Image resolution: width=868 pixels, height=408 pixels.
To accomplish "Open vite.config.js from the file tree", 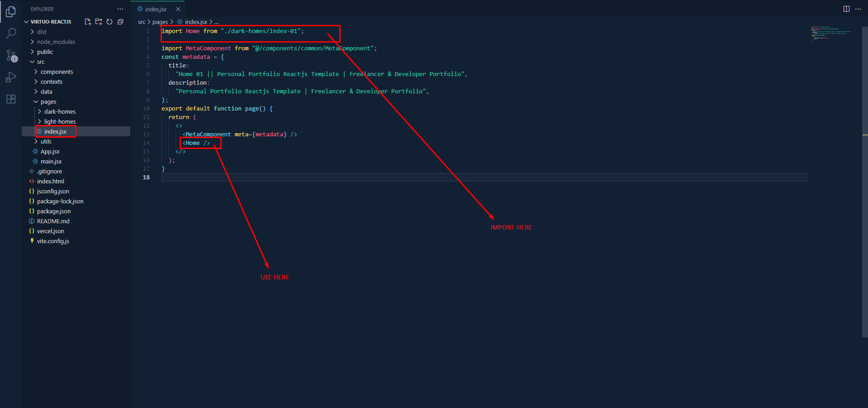I will pyautogui.click(x=76, y=241).
